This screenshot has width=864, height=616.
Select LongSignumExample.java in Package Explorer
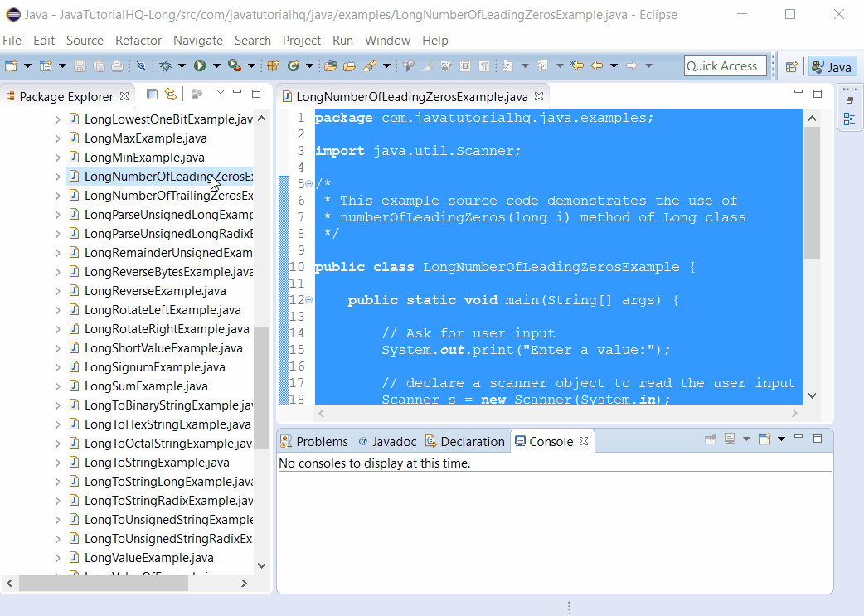pyautogui.click(x=155, y=367)
